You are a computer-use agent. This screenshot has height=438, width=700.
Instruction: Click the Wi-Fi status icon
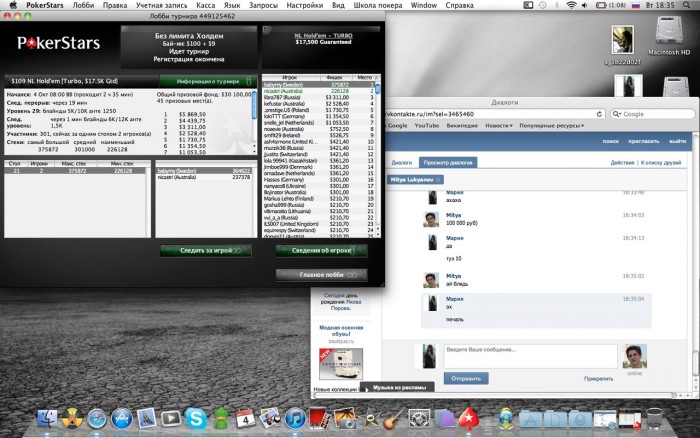(571, 5)
